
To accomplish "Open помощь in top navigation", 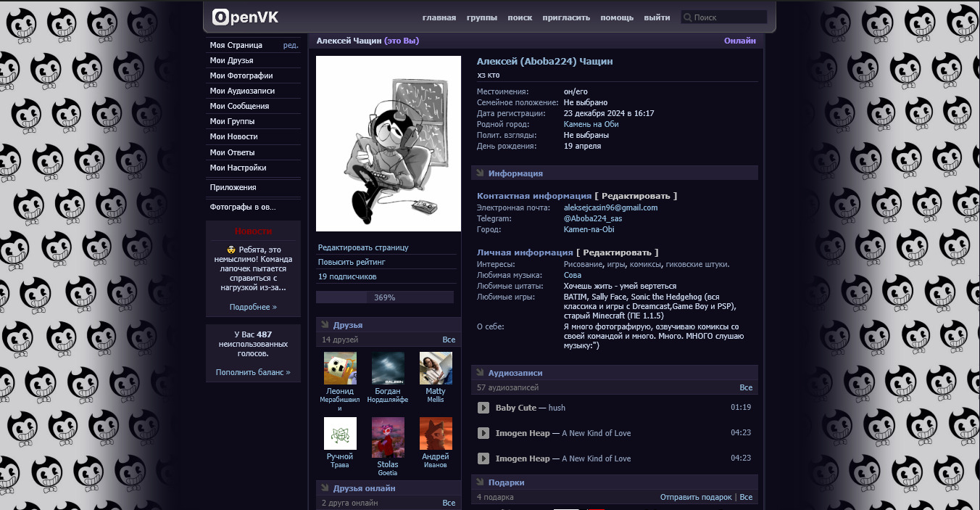I will (617, 17).
